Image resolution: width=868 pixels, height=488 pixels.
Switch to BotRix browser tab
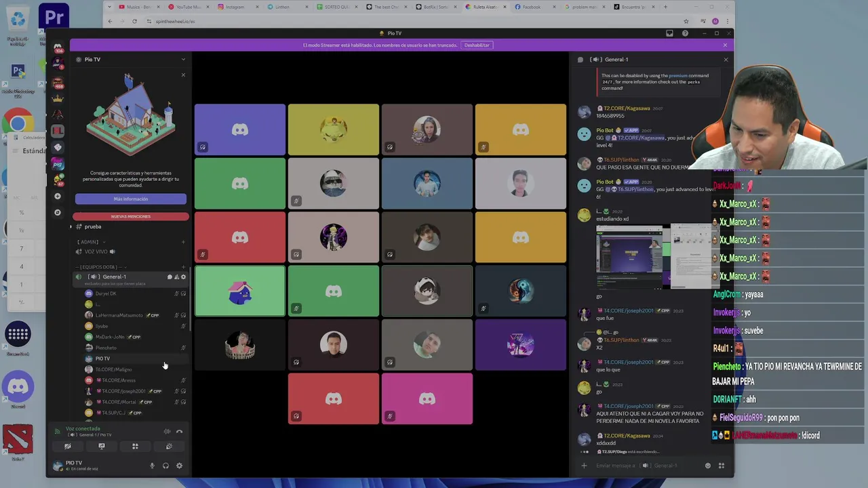point(435,7)
